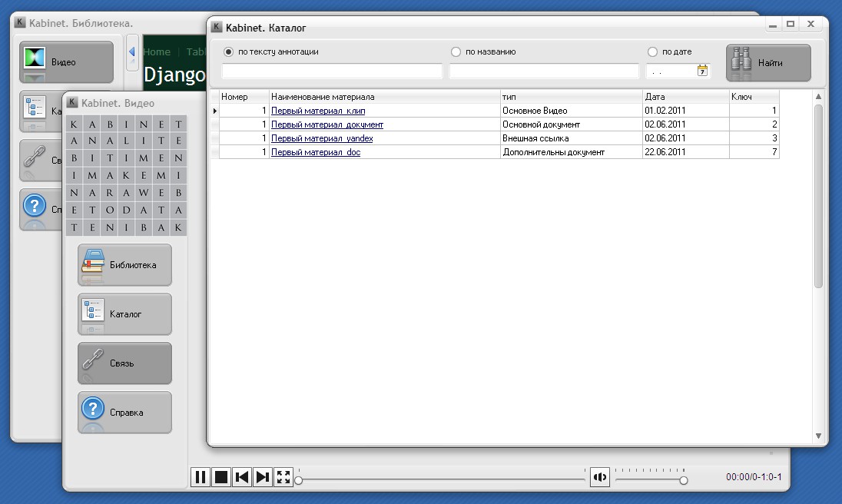Image resolution: width=842 pixels, height=504 pixels.
Task: Pause the video playback
Action: click(201, 477)
